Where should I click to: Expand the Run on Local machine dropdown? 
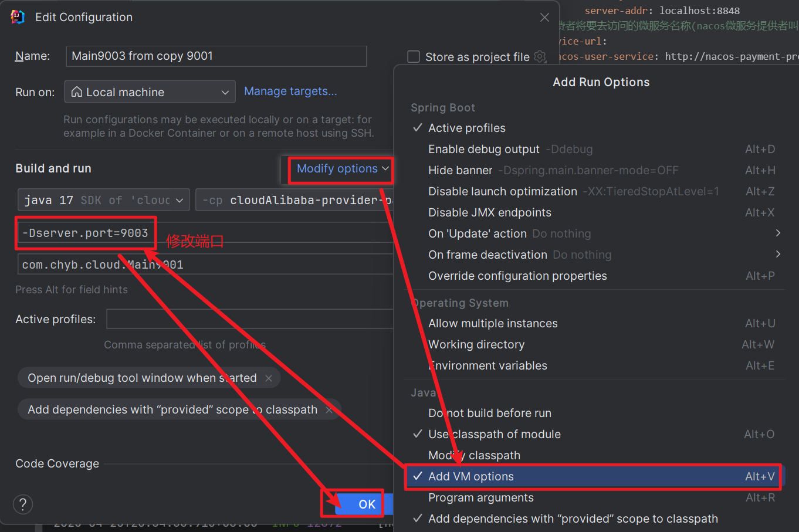tap(150, 92)
